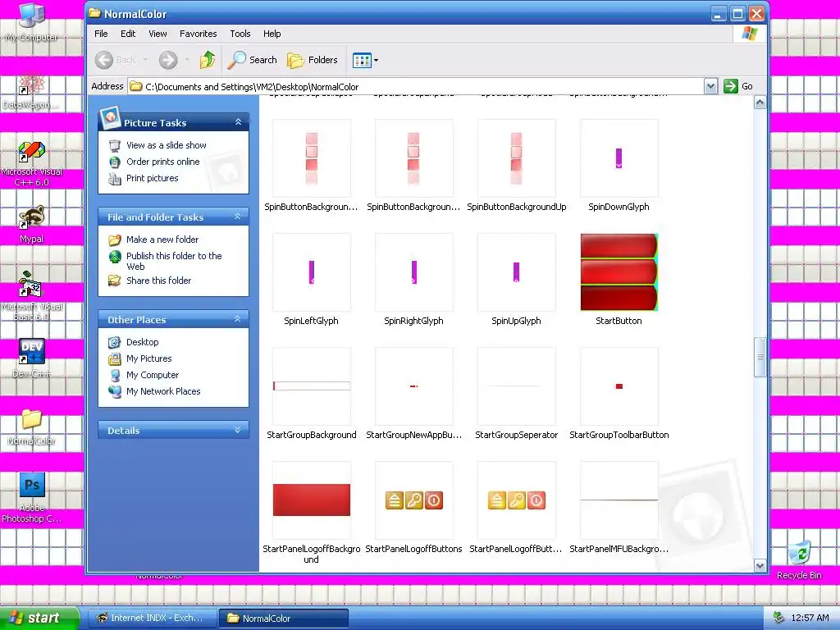Image resolution: width=840 pixels, height=630 pixels.
Task: Expand the address bar dropdown
Action: (x=710, y=86)
